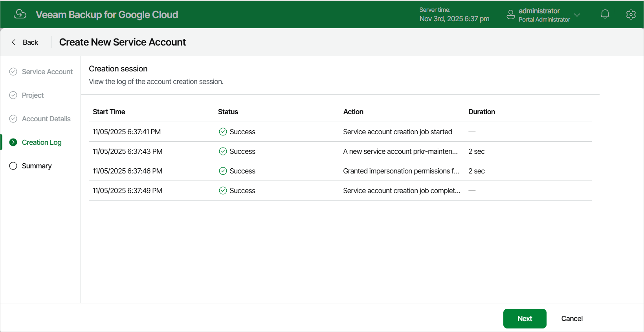
Task: Click 2 sec duration in 6:37:46 row
Action: (477, 171)
